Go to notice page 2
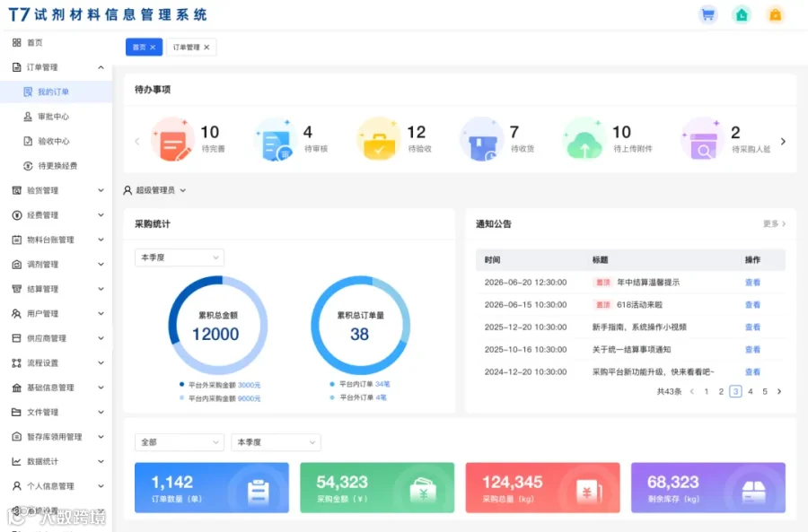This screenshot has height=532, width=808. (721, 392)
